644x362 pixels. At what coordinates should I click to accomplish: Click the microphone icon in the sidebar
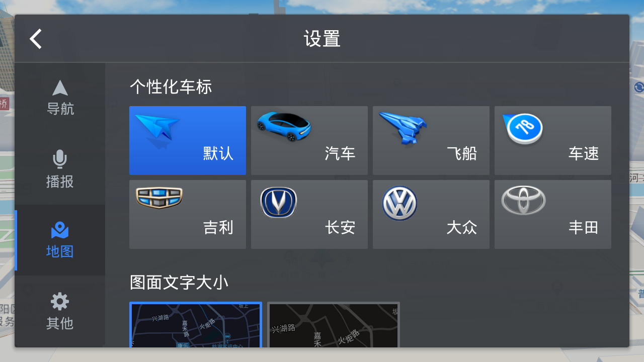click(60, 159)
